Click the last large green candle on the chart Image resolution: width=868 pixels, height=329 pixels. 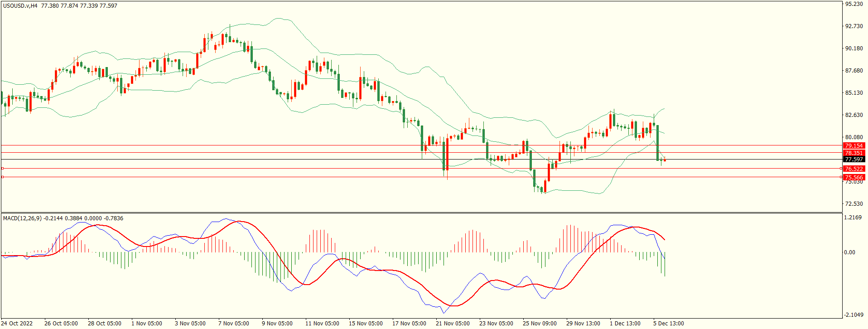tap(657, 143)
